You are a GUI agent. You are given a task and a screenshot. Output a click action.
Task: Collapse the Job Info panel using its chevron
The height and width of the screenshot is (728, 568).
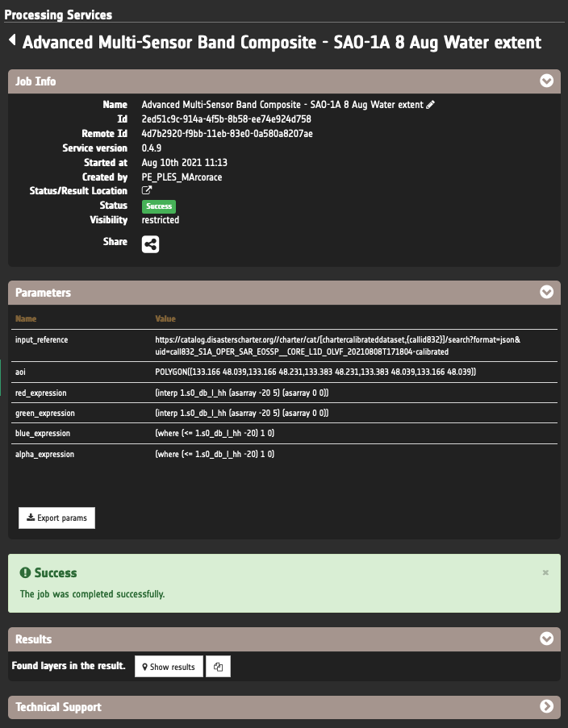point(546,81)
